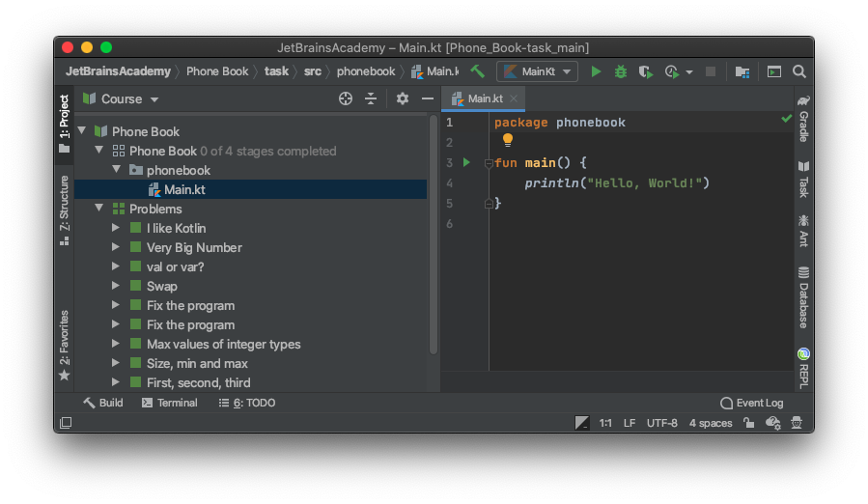Collapse main function fold marker on line 3
868x504 pixels.
click(x=489, y=163)
